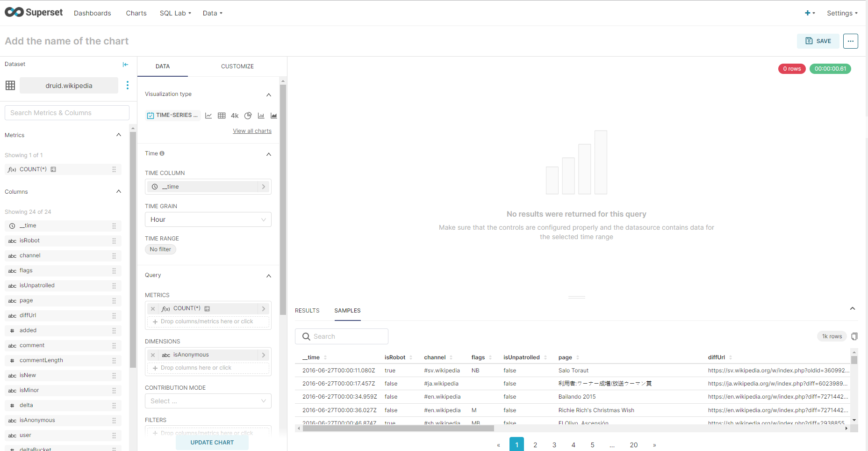Collapse the Query section
Viewport: 868px width, 451px height.
click(269, 276)
